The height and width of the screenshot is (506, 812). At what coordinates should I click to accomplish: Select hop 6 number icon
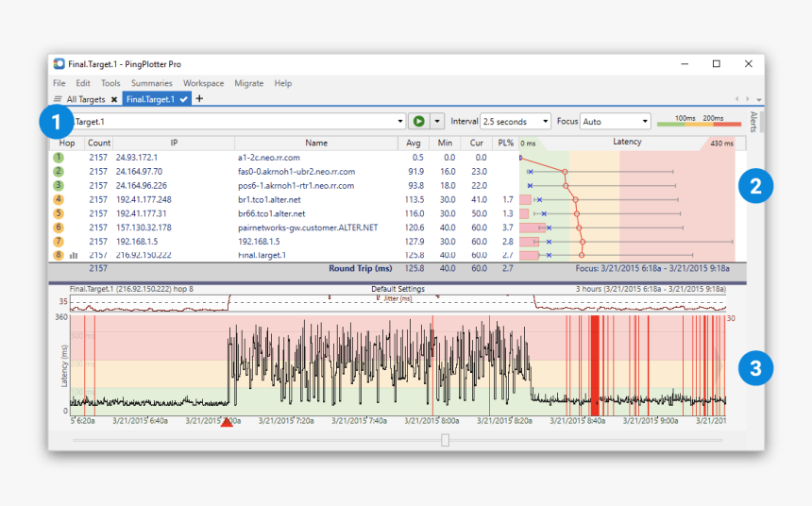click(x=58, y=227)
